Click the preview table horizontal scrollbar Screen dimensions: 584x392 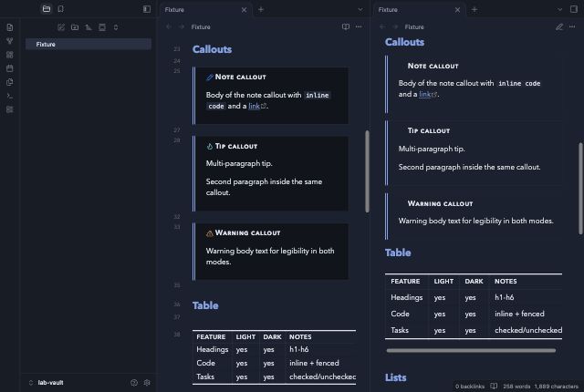coord(471,350)
